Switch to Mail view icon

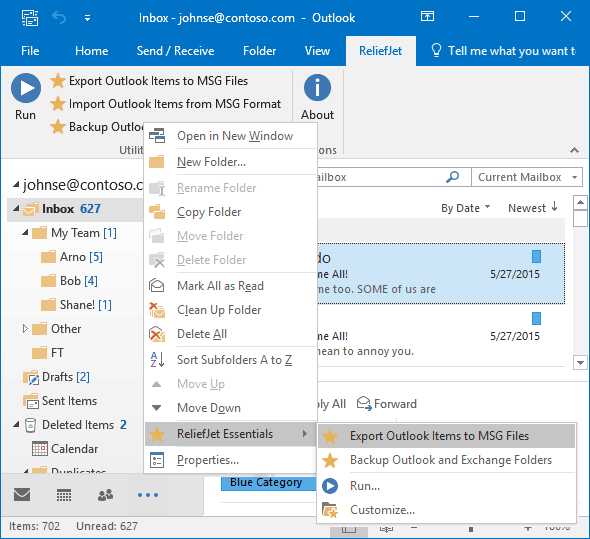[x=22, y=495]
